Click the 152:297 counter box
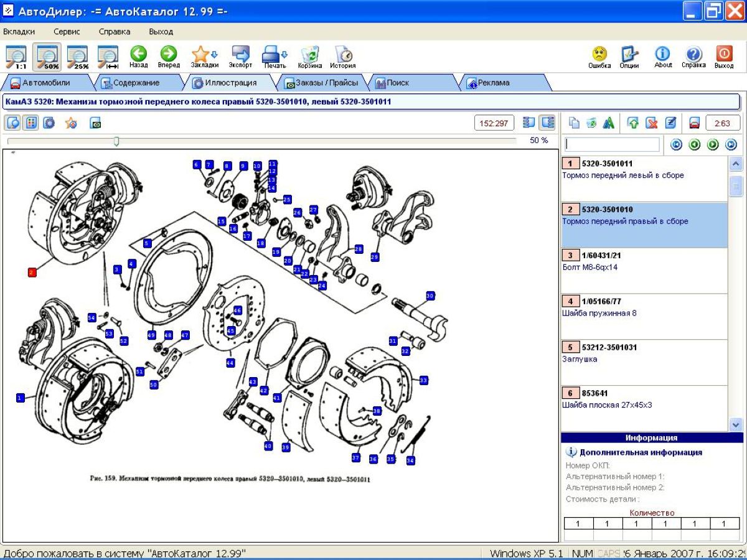This screenshot has width=747, height=560. [494, 123]
